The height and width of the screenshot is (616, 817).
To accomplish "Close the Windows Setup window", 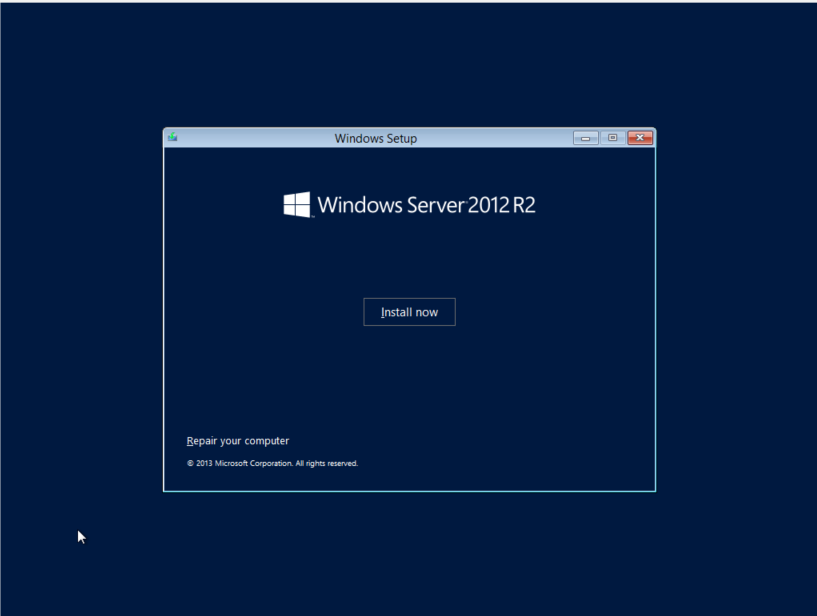I will [640, 138].
